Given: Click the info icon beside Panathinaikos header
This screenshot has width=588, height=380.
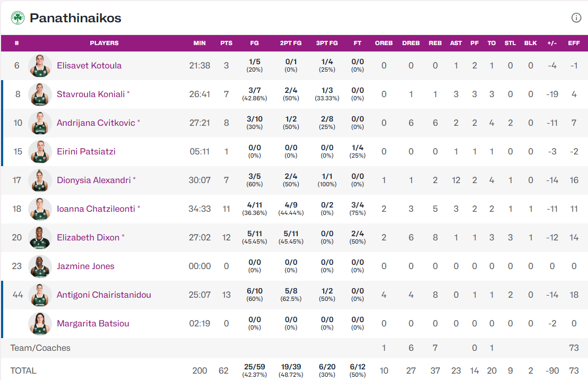Looking at the screenshot, I should pyautogui.click(x=576, y=18).
